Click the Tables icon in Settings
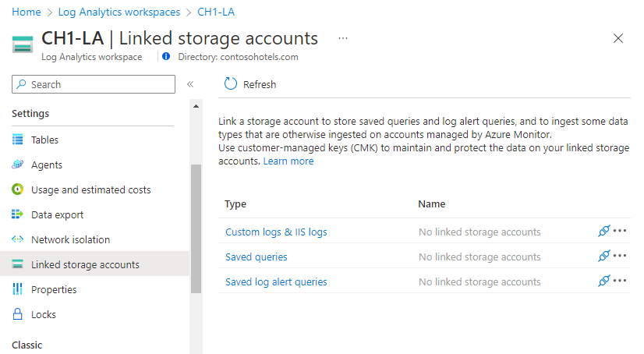This screenshot has height=354, width=644. (17, 140)
